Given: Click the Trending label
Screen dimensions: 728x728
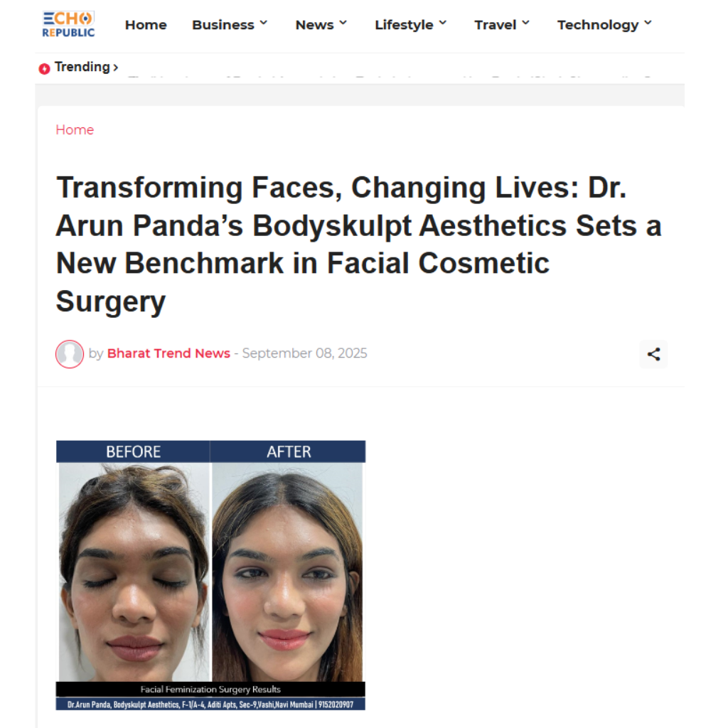Looking at the screenshot, I should [82, 67].
